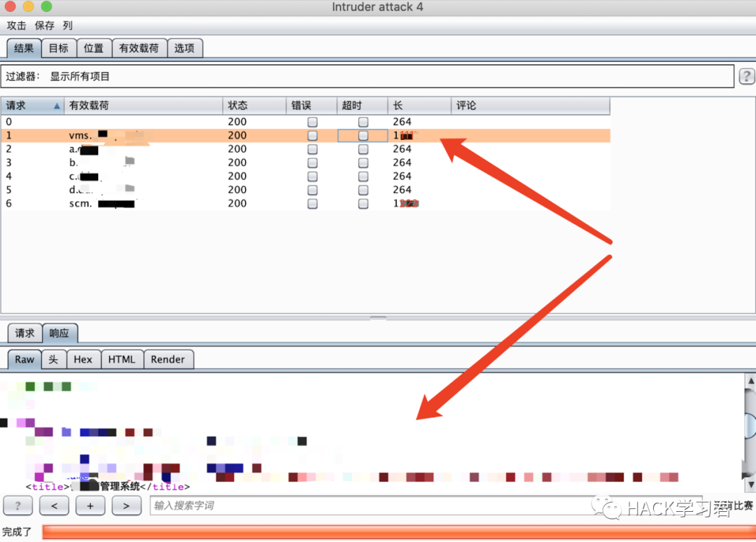
Task: Open the 保存 menu
Action: coord(45,25)
